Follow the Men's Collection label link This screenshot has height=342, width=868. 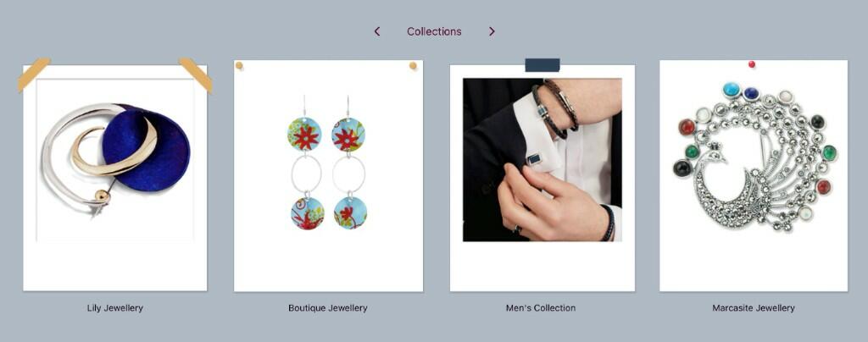(x=541, y=308)
